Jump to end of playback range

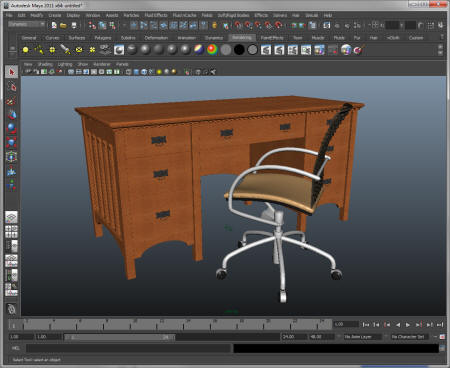pos(440,324)
